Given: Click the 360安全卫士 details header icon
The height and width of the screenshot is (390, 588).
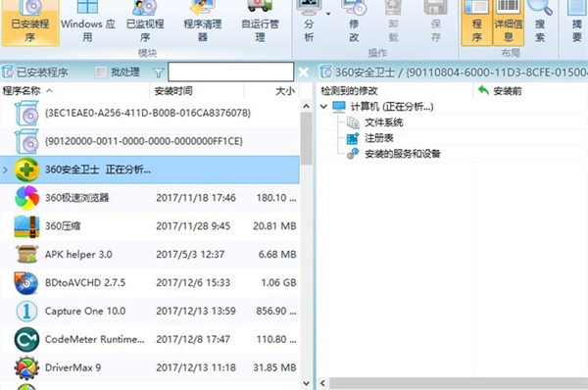Looking at the screenshot, I should tap(325, 72).
